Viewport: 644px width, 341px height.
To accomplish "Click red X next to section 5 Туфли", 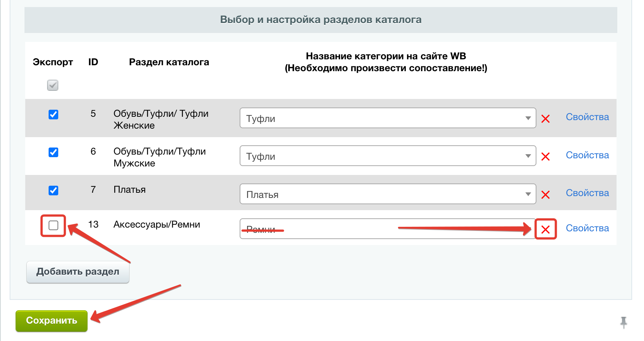I will click(545, 119).
